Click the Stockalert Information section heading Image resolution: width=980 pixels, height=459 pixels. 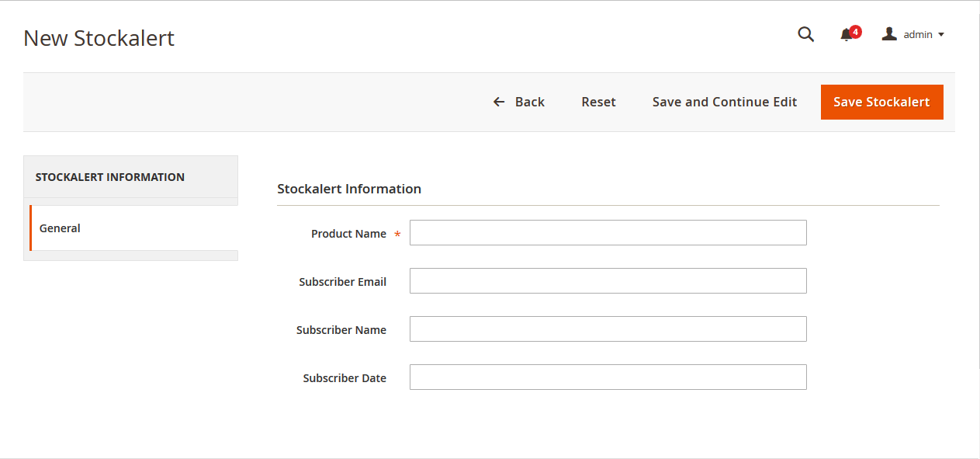click(x=349, y=189)
